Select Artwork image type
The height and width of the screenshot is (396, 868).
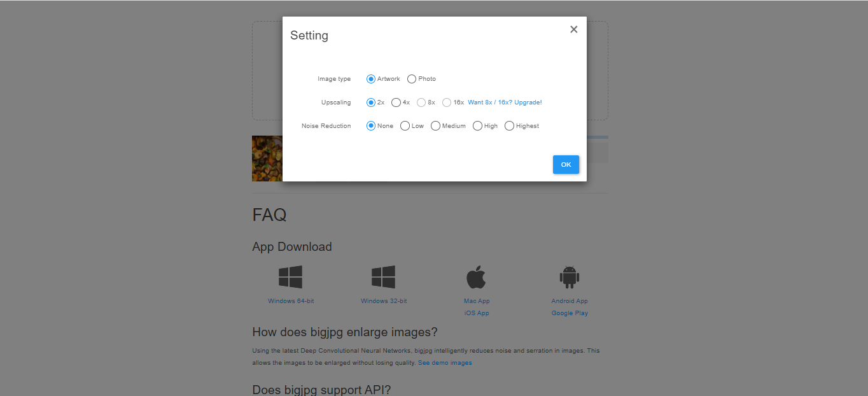coord(371,79)
